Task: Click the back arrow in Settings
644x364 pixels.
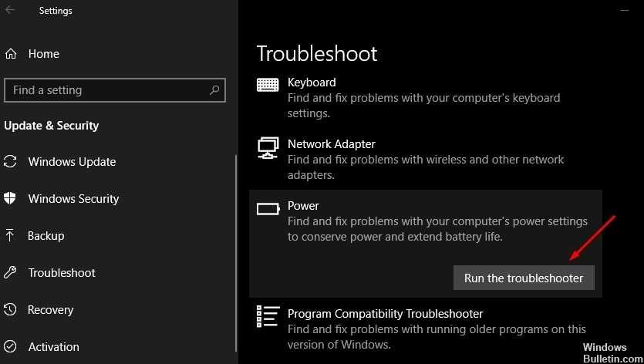Action: 10,11
